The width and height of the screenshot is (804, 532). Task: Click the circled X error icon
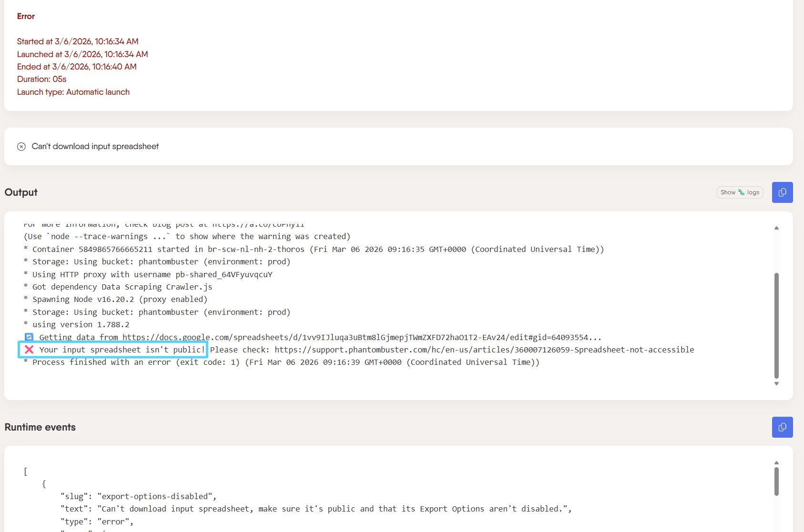pos(21,147)
